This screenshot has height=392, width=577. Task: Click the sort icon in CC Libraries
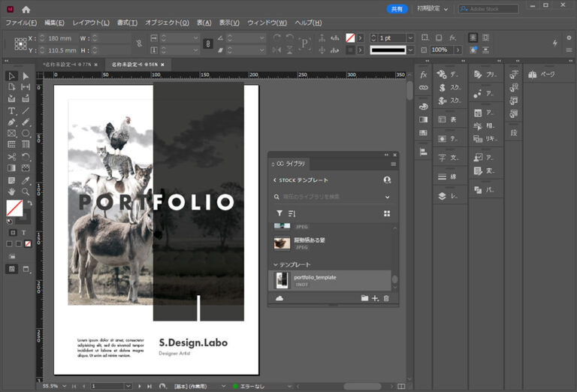click(292, 213)
